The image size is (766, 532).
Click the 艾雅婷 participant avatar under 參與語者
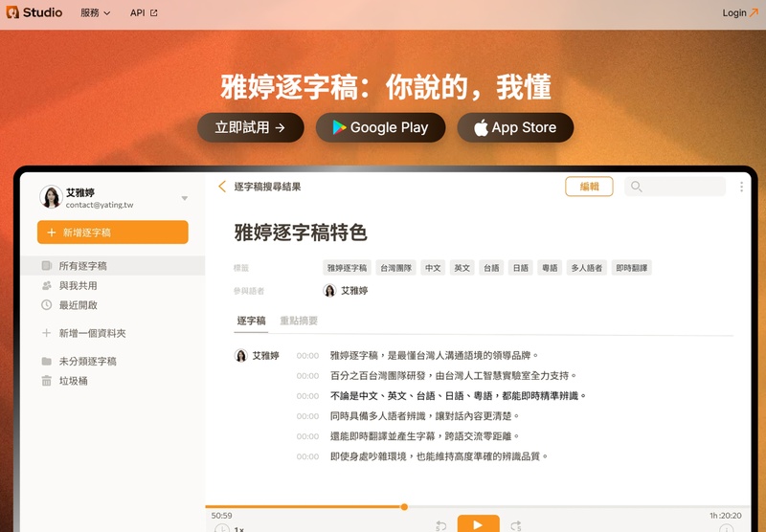click(x=329, y=291)
